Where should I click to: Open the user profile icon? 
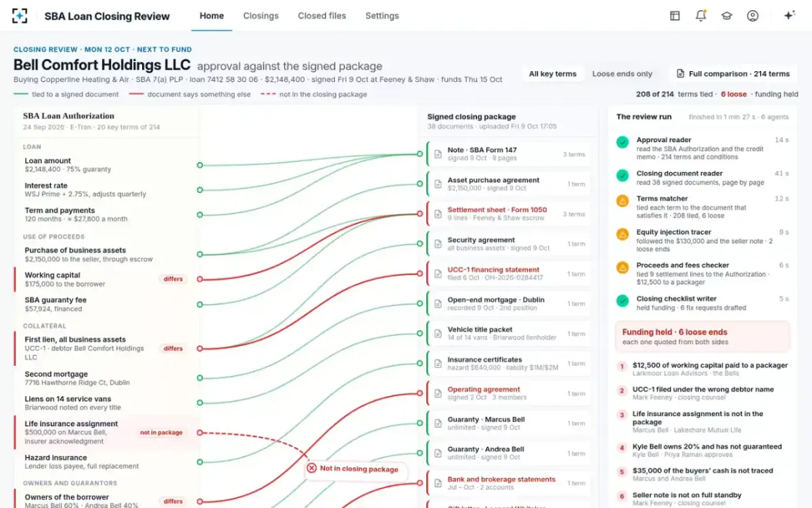pyautogui.click(x=752, y=16)
